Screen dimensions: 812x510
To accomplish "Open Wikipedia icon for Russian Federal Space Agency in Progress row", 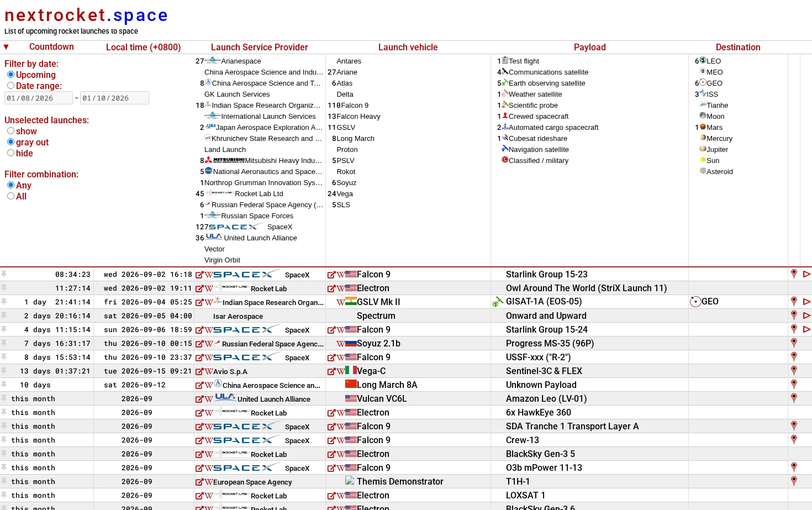I will (209, 344).
